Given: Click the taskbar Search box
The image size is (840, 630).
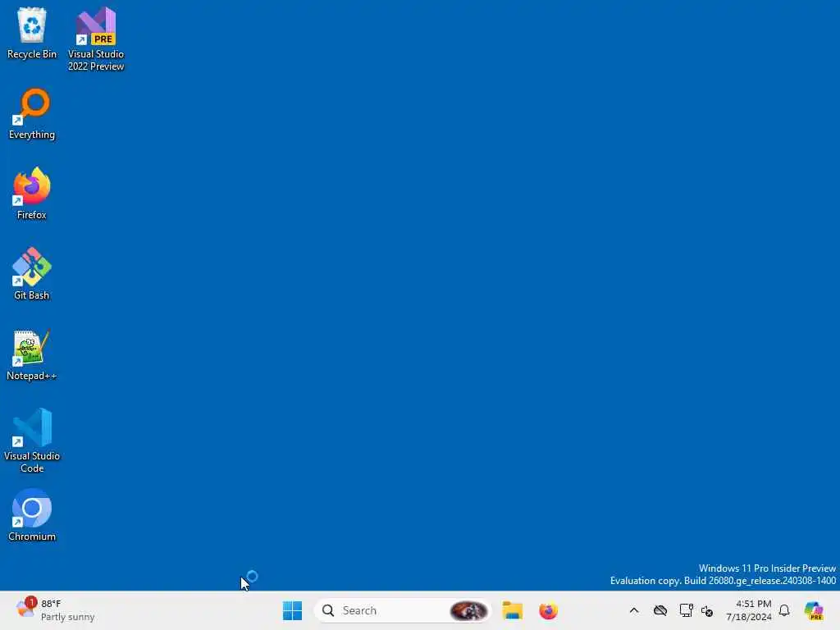Looking at the screenshot, I should click(x=403, y=610).
